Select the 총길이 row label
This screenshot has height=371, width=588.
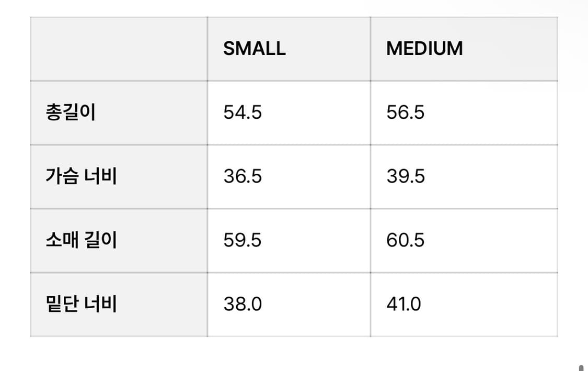(x=71, y=113)
